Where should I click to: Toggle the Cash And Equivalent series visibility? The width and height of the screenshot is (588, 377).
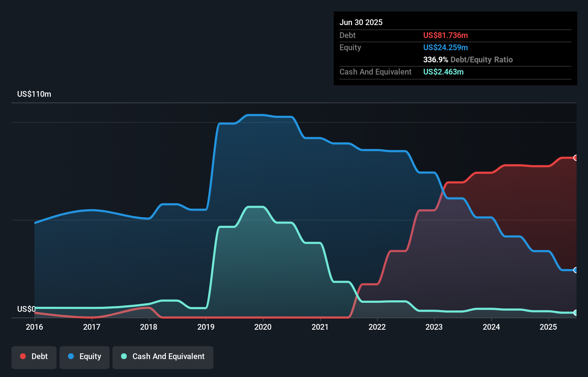pyautogui.click(x=163, y=357)
